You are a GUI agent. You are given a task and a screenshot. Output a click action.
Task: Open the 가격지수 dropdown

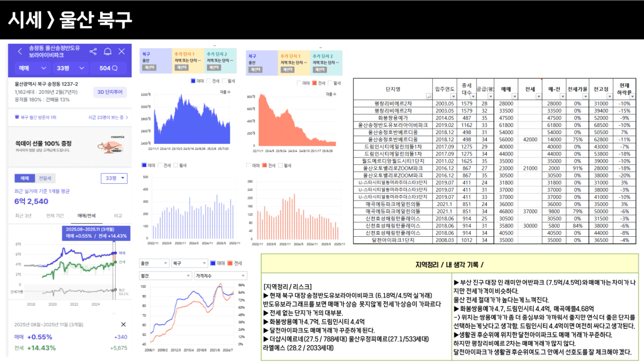(221, 276)
